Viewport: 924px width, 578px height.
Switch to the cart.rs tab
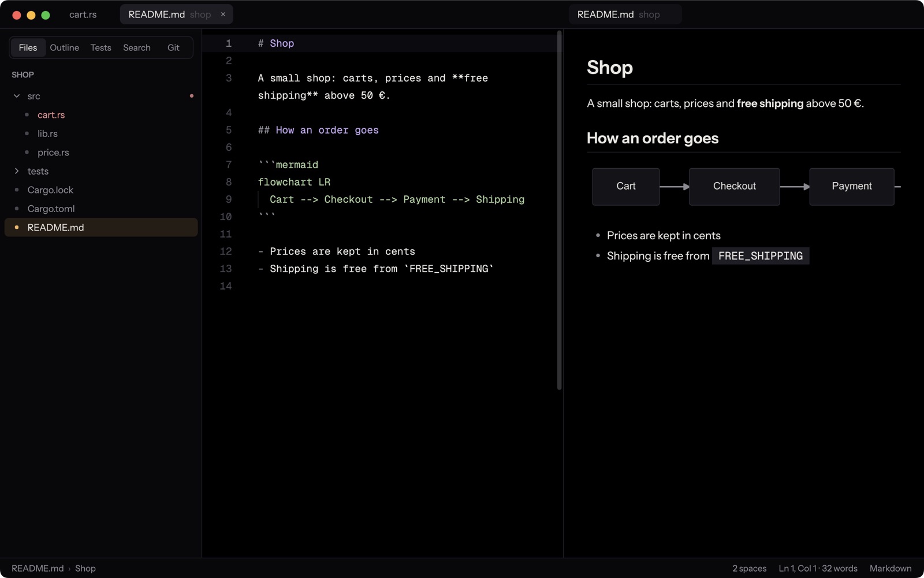click(x=83, y=14)
